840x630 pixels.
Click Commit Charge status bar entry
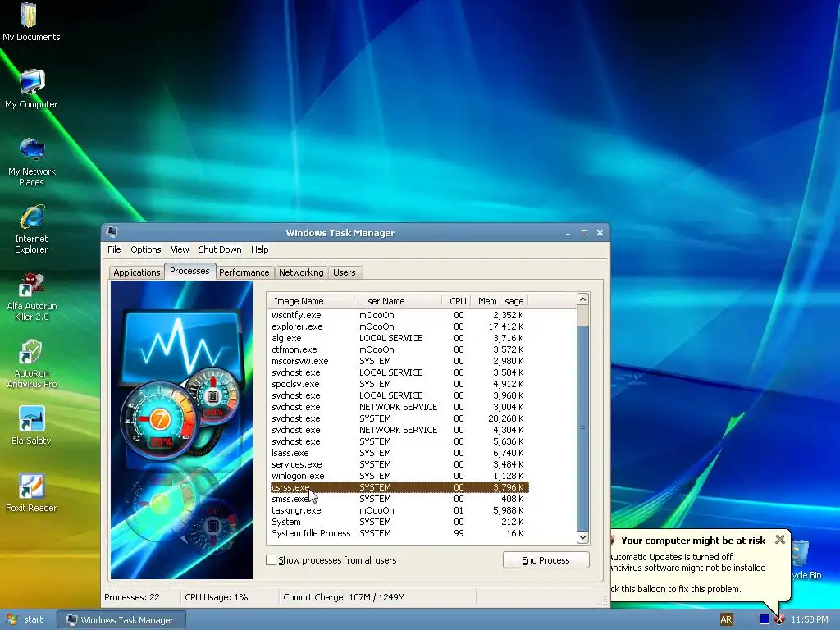(344, 597)
